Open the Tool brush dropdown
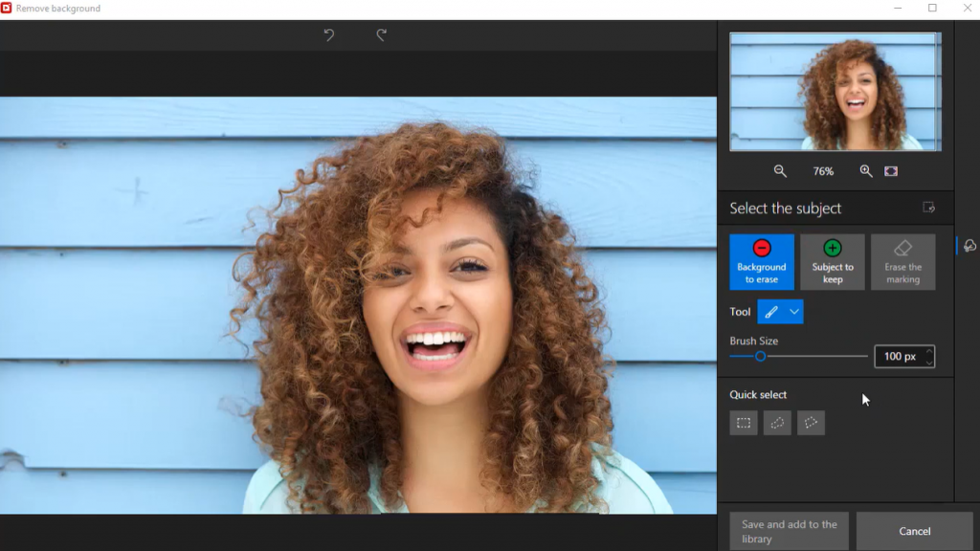Image resolution: width=980 pixels, height=551 pixels. (x=795, y=311)
